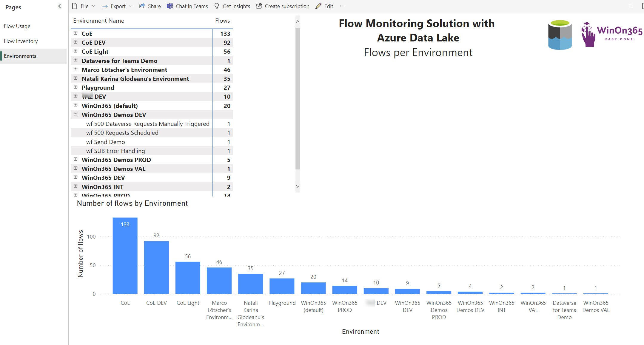Click 'Number of flows by Environment' title
This screenshot has width=644, height=345.
(x=132, y=203)
